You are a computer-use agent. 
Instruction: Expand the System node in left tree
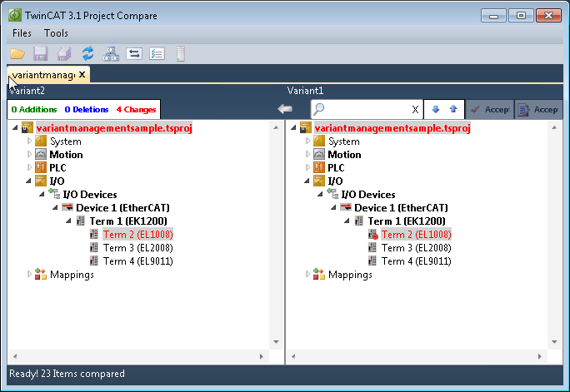click(30, 141)
